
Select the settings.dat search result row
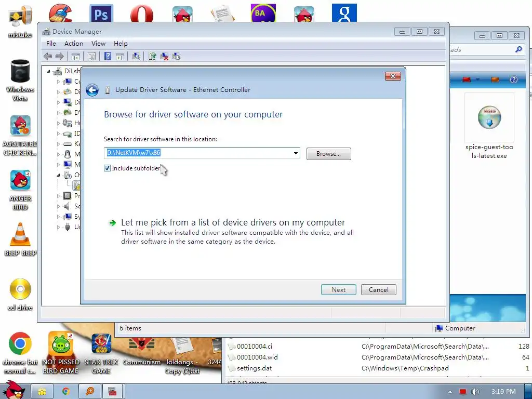[378, 368]
